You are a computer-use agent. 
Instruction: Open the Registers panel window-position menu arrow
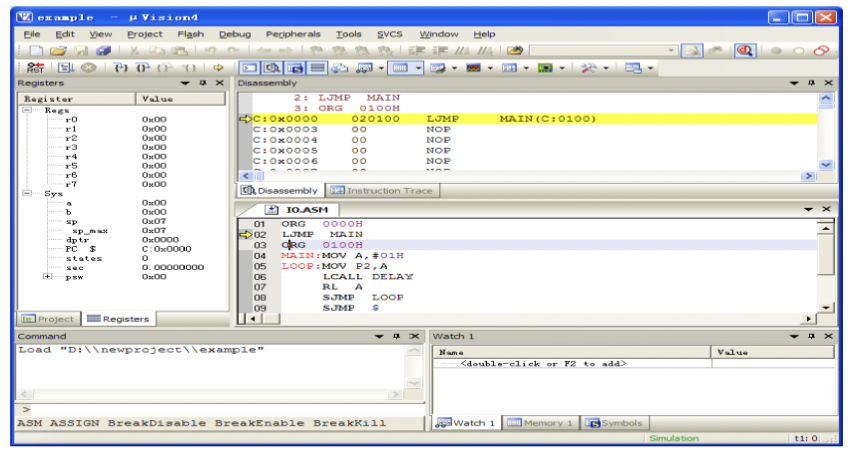click(x=185, y=83)
